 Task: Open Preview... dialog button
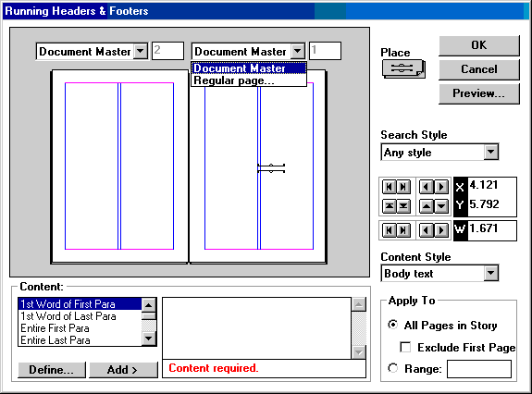478,93
